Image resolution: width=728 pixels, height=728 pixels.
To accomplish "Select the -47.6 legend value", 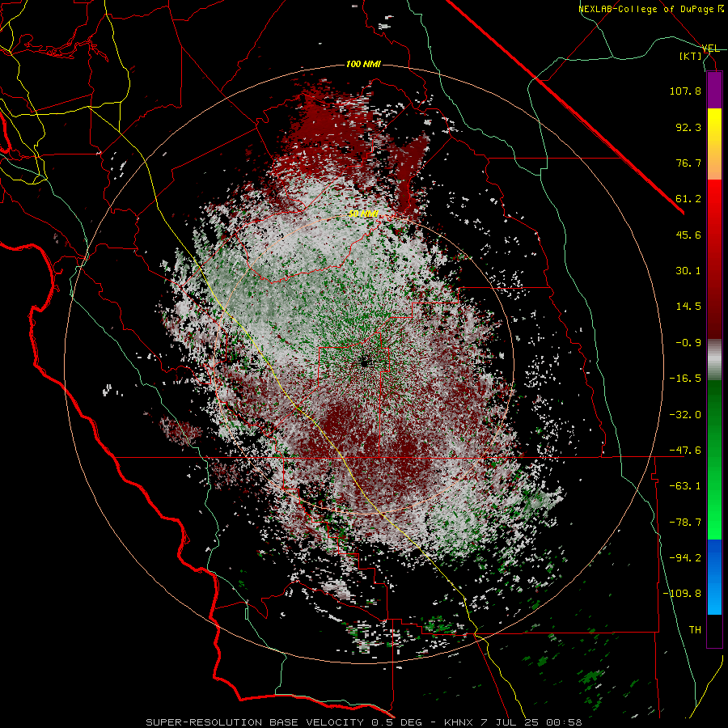I will point(685,451).
